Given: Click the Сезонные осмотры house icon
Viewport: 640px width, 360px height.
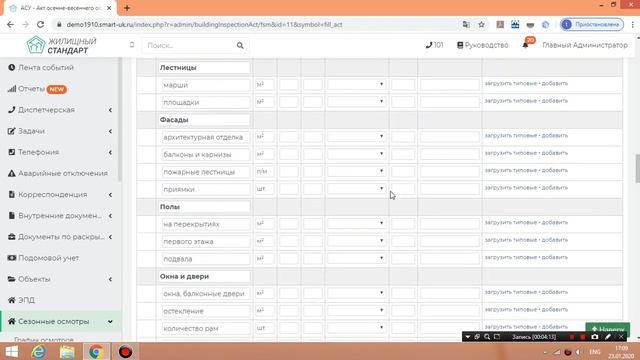Looking at the screenshot, I should pos(11,322).
